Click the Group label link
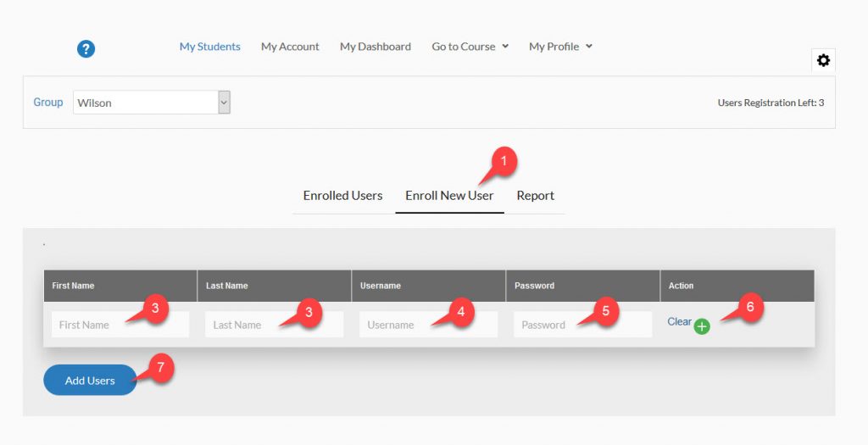Image resolution: width=868 pixels, height=445 pixels. (48, 103)
